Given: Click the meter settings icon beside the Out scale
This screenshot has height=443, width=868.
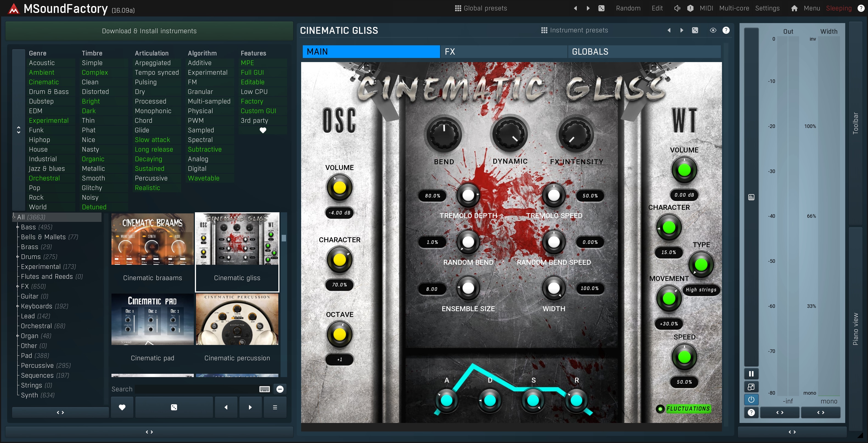Looking at the screenshot, I should [751, 197].
